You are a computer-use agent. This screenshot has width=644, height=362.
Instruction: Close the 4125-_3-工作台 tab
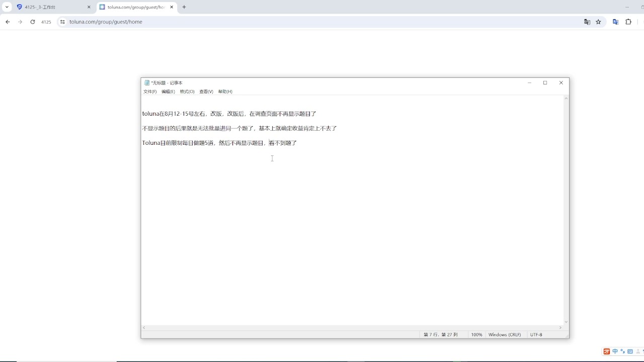coord(89,7)
